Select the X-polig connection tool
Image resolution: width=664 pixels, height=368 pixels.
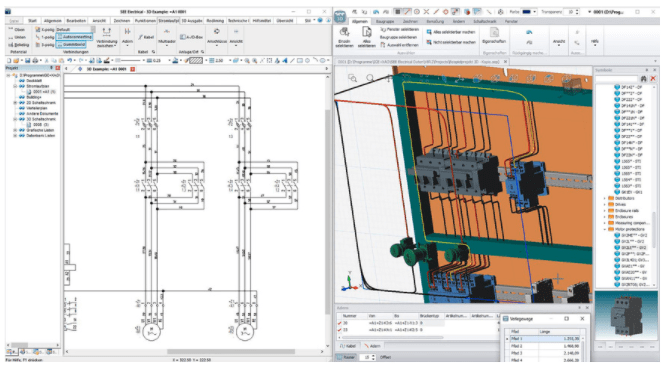pos(45,30)
